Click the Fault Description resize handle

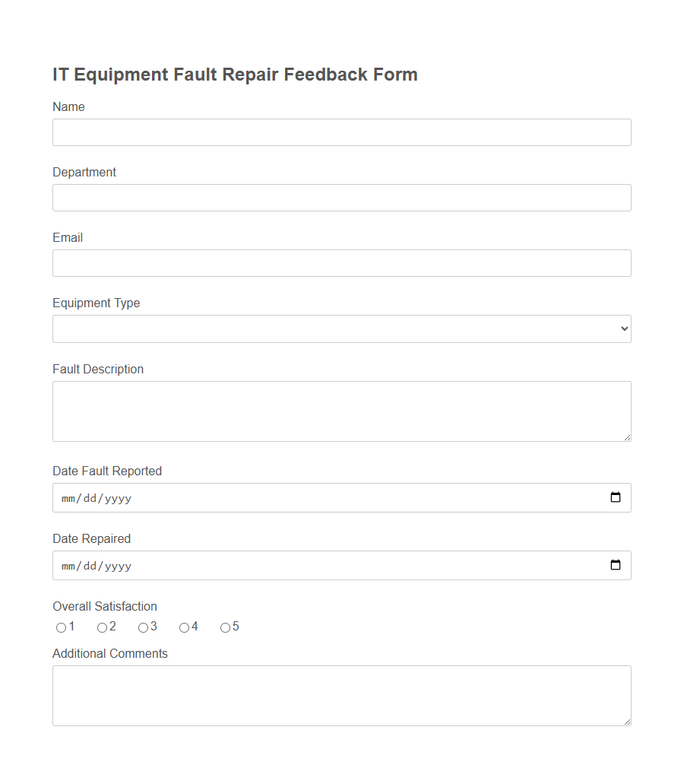point(628,438)
